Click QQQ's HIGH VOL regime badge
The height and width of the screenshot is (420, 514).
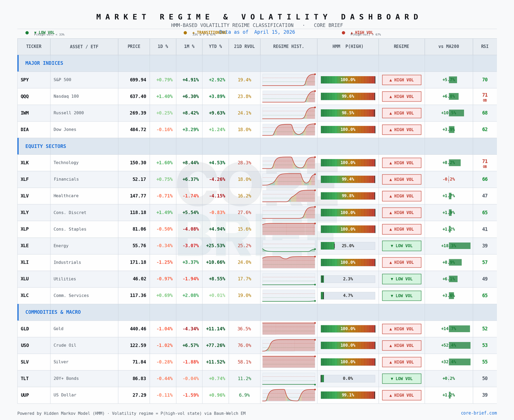(x=401, y=96)
